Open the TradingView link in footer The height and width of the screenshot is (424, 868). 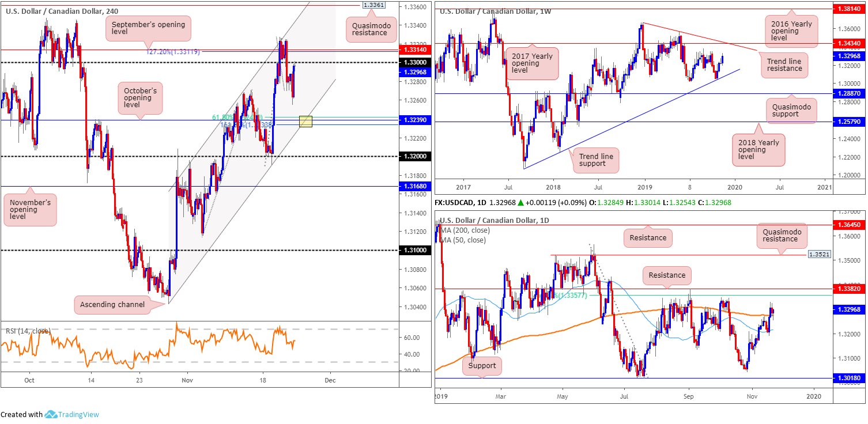(78, 414)
